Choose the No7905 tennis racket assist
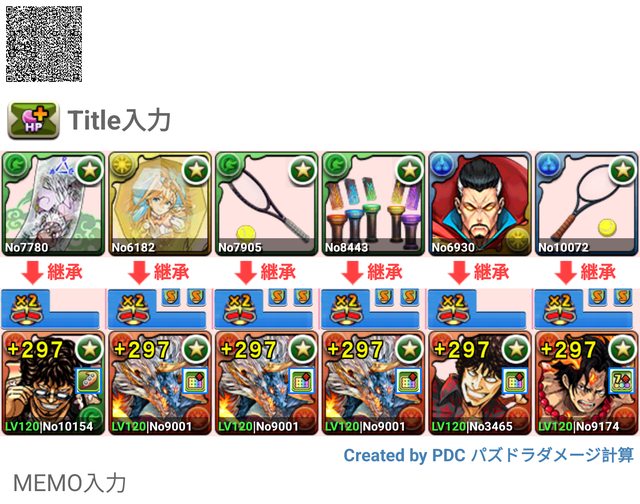 (x=267, y=204)
